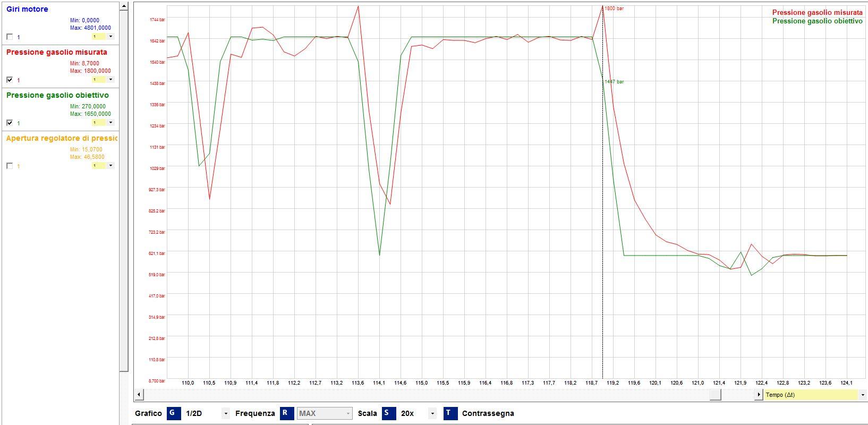The height and width of the screenshot is (425, 868).
Task: Open the Scala 20x dropdown
Action: point(432,414)
